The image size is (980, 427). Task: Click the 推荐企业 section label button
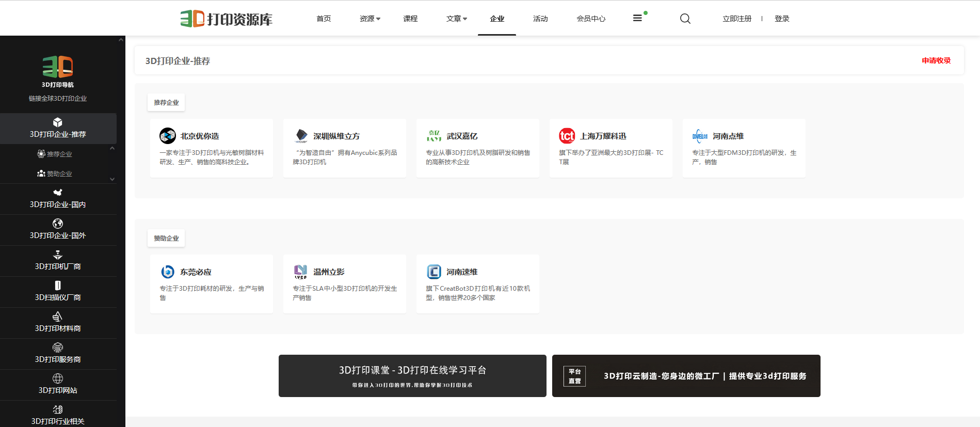click(x=166, y=102)
